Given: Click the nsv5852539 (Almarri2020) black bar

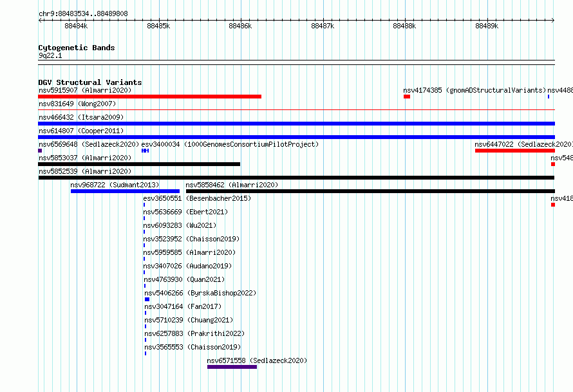Looking at the screenshot, I should tap(296, 178).
